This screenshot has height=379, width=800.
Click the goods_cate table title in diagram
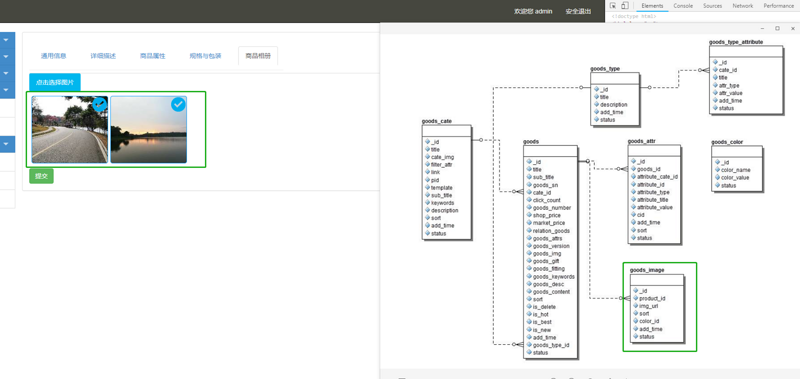point(436,121)
